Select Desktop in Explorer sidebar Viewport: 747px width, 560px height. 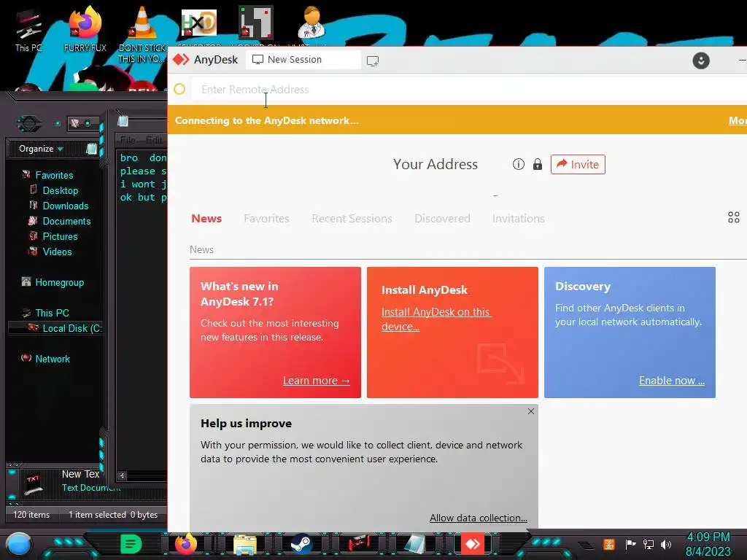(60, 190)
